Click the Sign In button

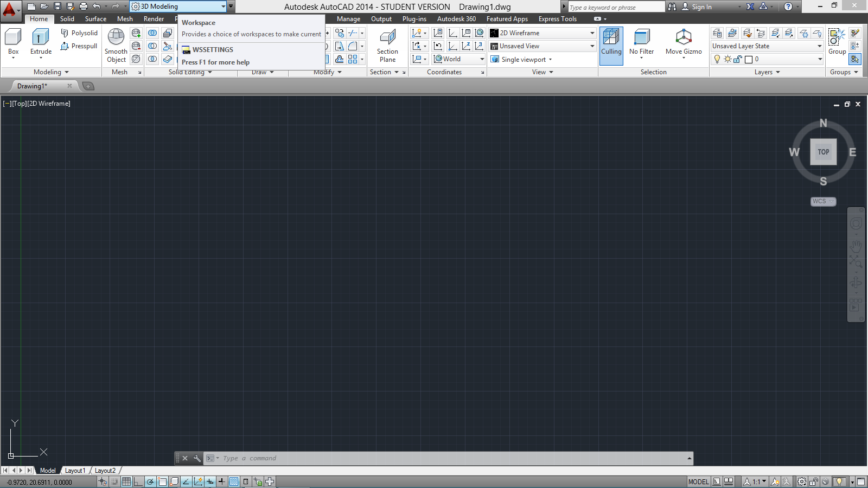pyautogui.click(x=701, y=7)
